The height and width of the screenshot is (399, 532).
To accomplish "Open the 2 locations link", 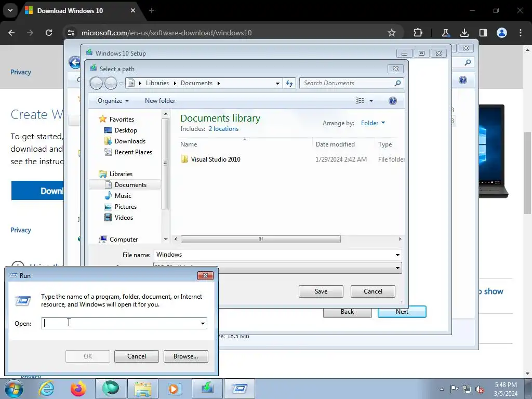I will pos(223,129).
